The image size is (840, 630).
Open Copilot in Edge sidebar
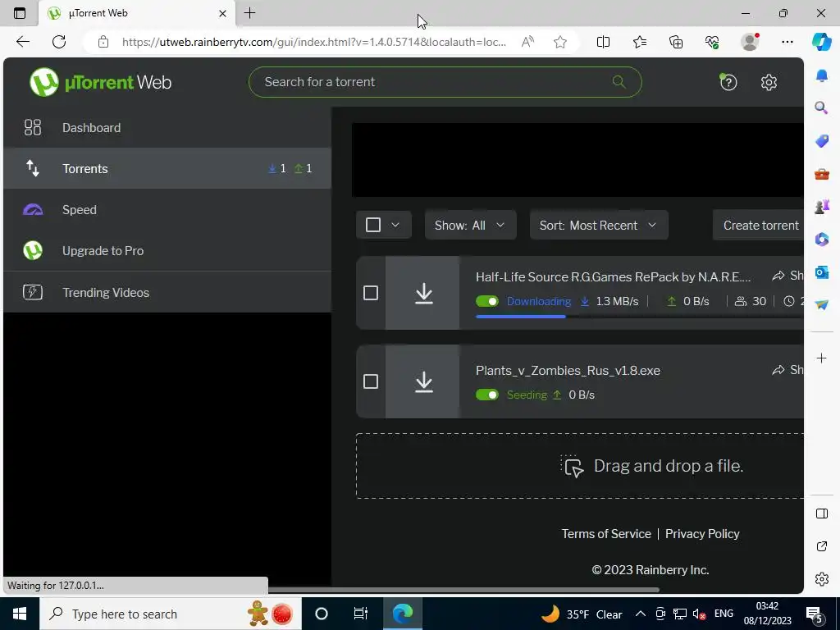[x=821, y=42]
